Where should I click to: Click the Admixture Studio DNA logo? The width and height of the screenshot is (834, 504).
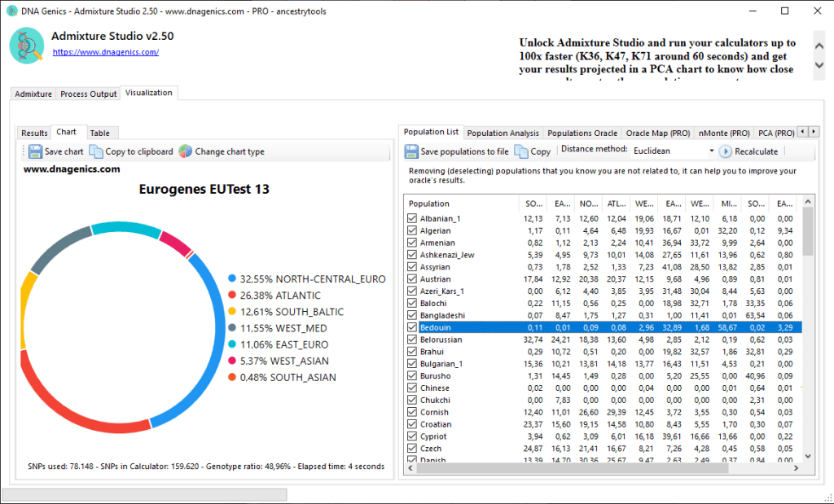(26, 45)
